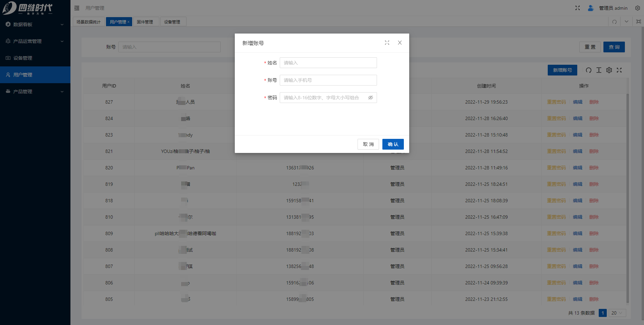Viewport: 644px width, 325px height.
Task: Open table density setting icon
Action: (599, 70)
